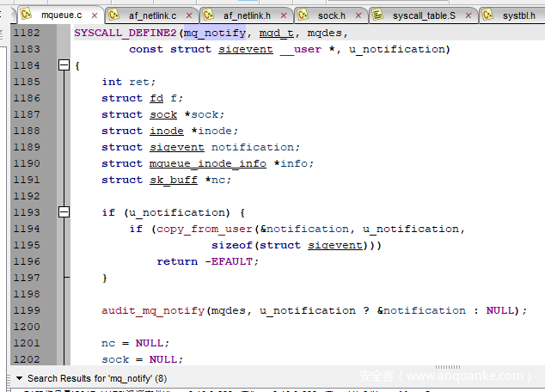Click the highlighted mq_notify symbol
The image size is (545, 392).
216,33
